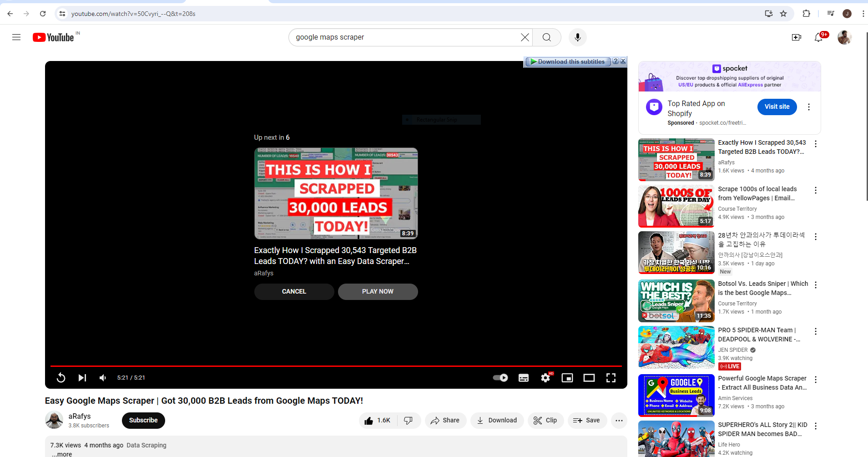Open the aRafys channel name link under title
Screen dimensions: 868x457
pyautogui.click(x=80, y=416)
